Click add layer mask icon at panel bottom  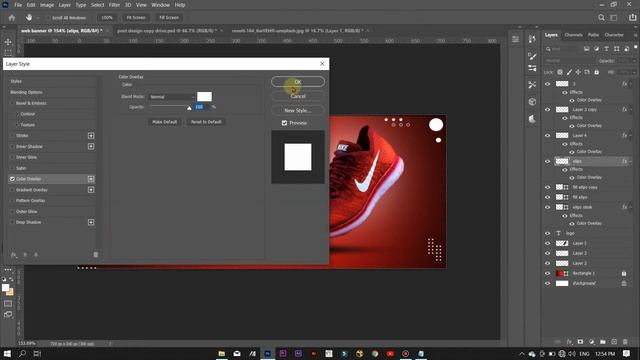point(580,342)
